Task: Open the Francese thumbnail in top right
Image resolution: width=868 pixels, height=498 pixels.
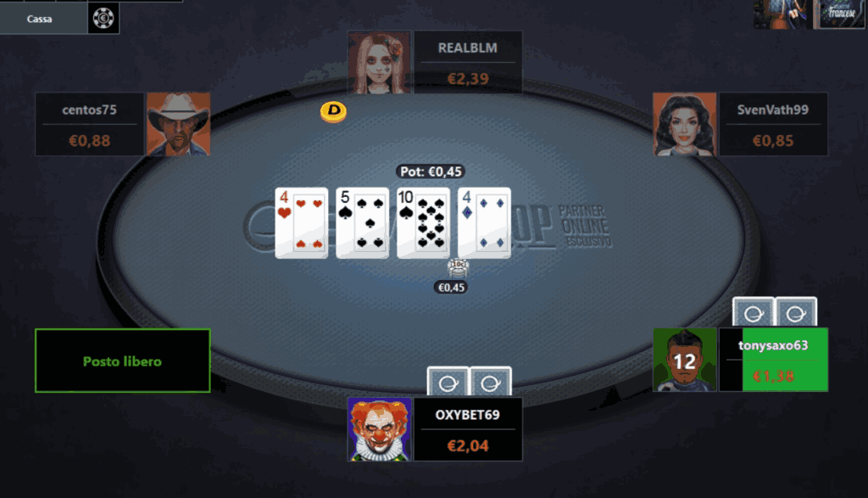Action: [838, 14]
